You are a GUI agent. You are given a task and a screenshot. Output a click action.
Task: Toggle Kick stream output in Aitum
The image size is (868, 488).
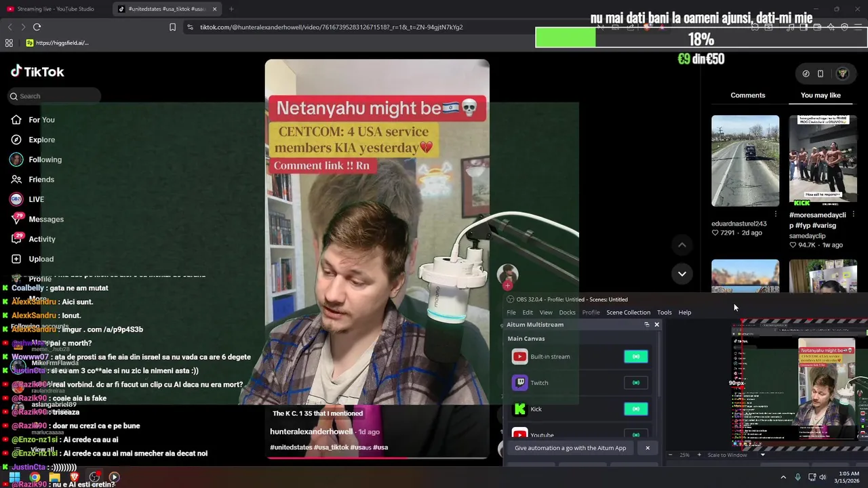point(636,409)
